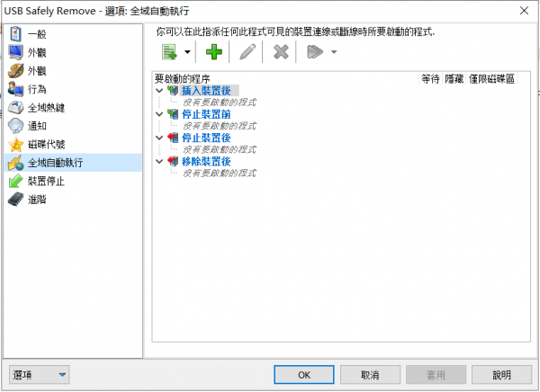
Task: Click the 全域熱鍵 keyboard key icon
Action: pyautogui.click(x=16, y=108)
